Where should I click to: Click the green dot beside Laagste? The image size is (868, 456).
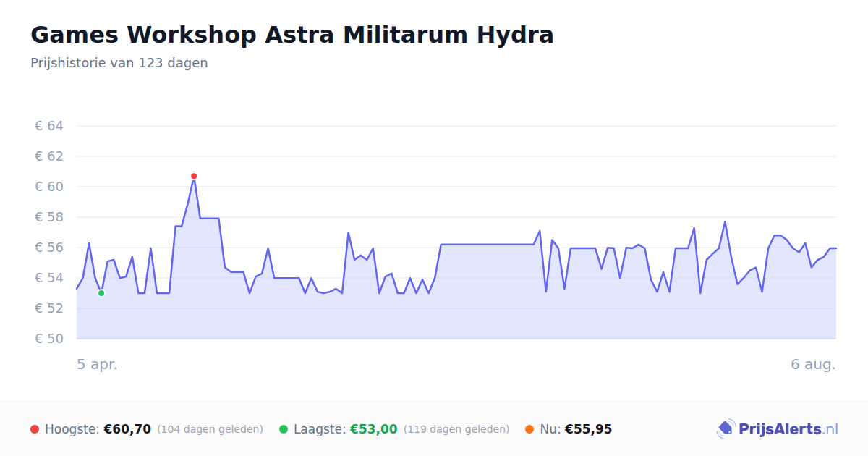[284, 429]
